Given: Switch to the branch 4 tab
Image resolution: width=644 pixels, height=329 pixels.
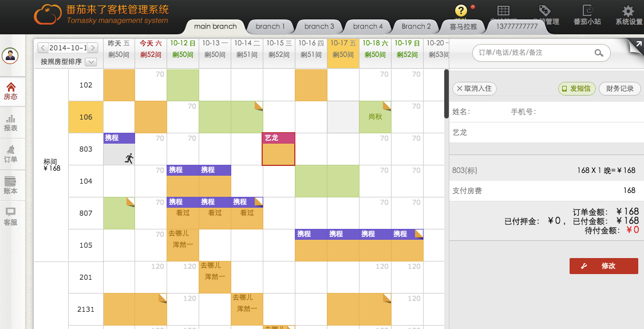Looking at the screenshot, I should (368, 26).
